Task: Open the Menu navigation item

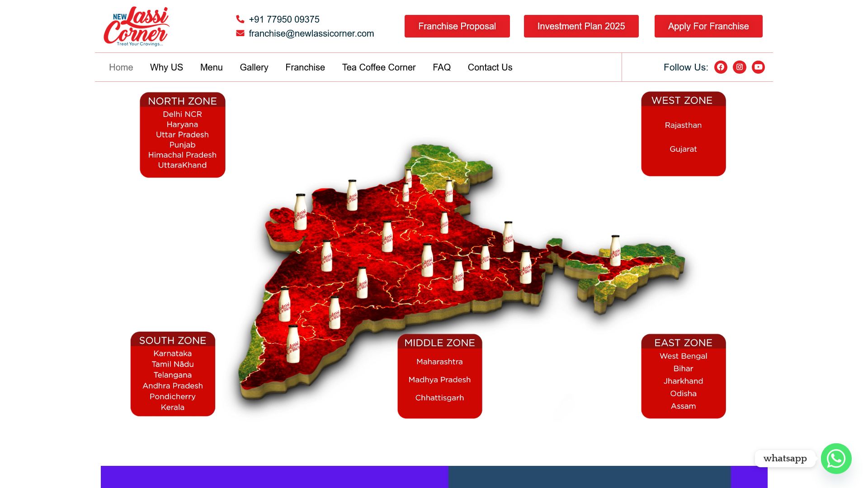Action: pos(211,67)
